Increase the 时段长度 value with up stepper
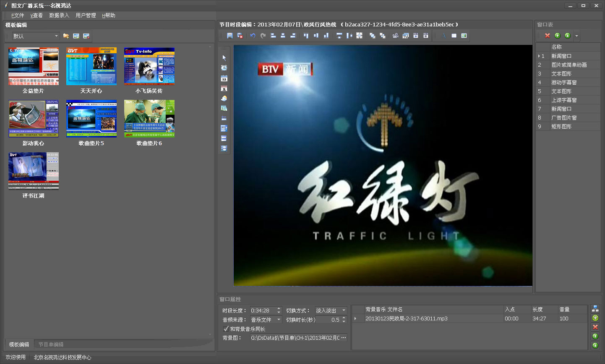The height and width of the screenshot is (364, 605). (279, 309)
